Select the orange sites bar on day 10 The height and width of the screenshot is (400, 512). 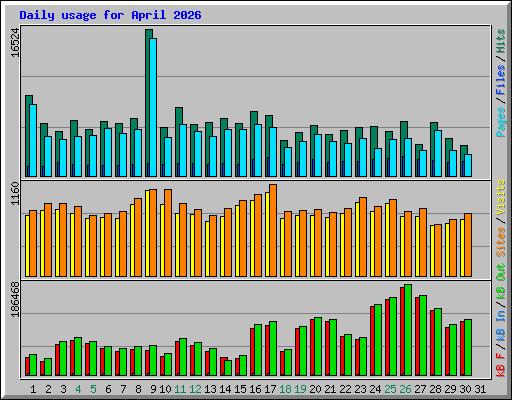point(168,233)
